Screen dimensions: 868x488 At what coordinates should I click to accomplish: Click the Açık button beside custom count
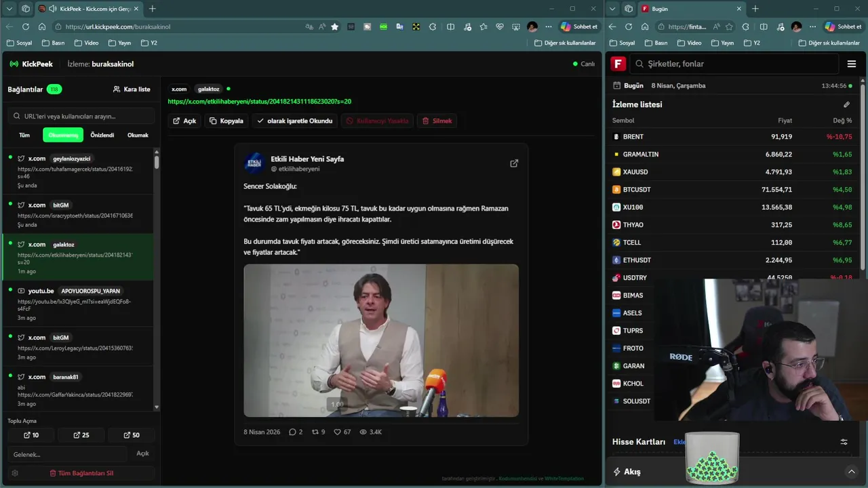142,453
